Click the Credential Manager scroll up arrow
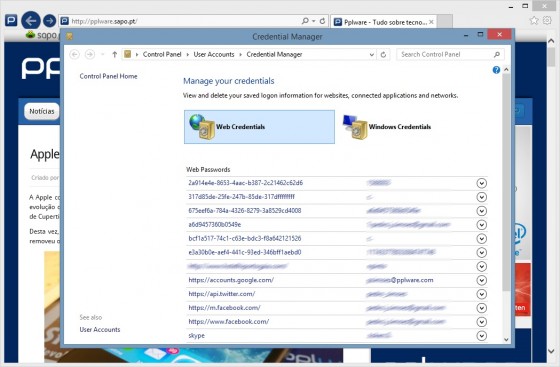The height and width of the screenshot is (367, 560). click(x=506, y=70)
